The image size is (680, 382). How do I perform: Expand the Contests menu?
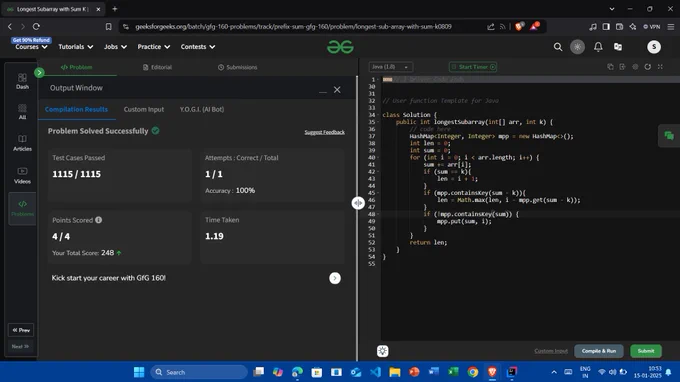pyautogui.click(x=198, y=47)
